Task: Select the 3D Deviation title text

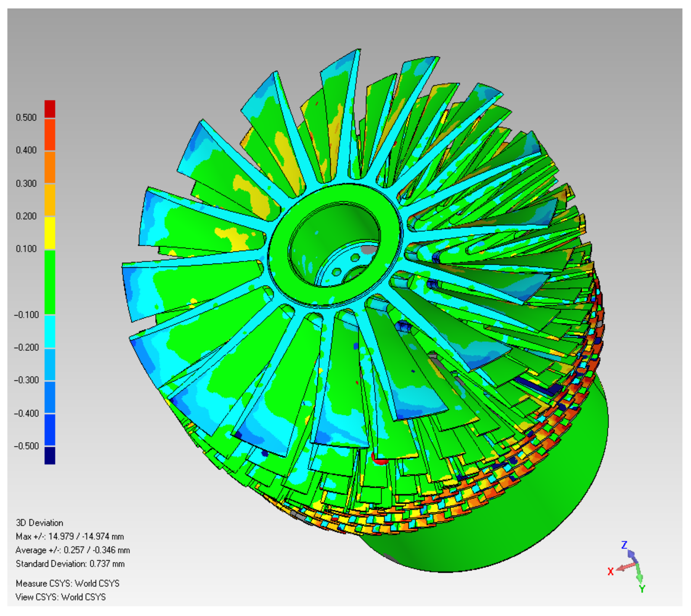Action: tap(39, 523)
